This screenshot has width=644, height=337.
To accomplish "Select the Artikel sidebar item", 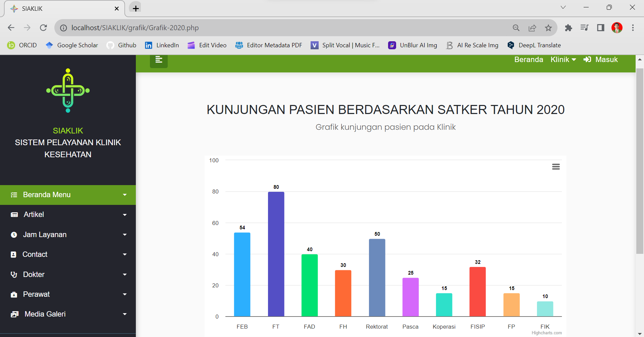I will [68, 215].
